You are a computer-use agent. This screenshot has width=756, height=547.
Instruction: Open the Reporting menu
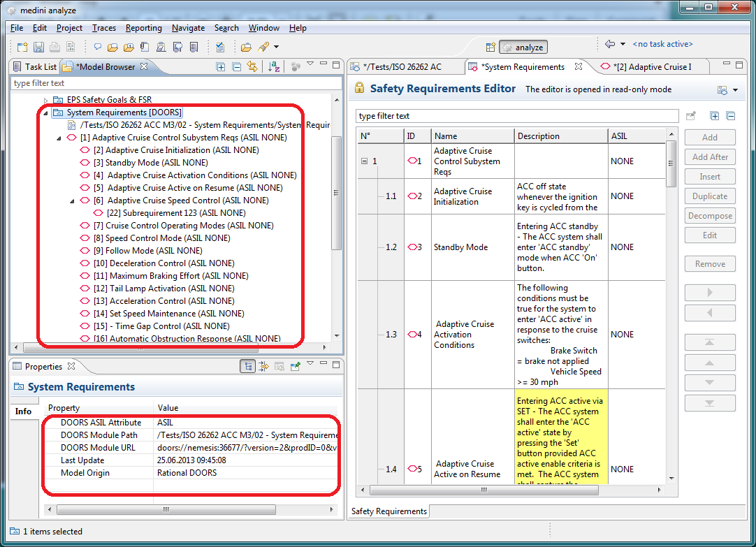point(143,28)
